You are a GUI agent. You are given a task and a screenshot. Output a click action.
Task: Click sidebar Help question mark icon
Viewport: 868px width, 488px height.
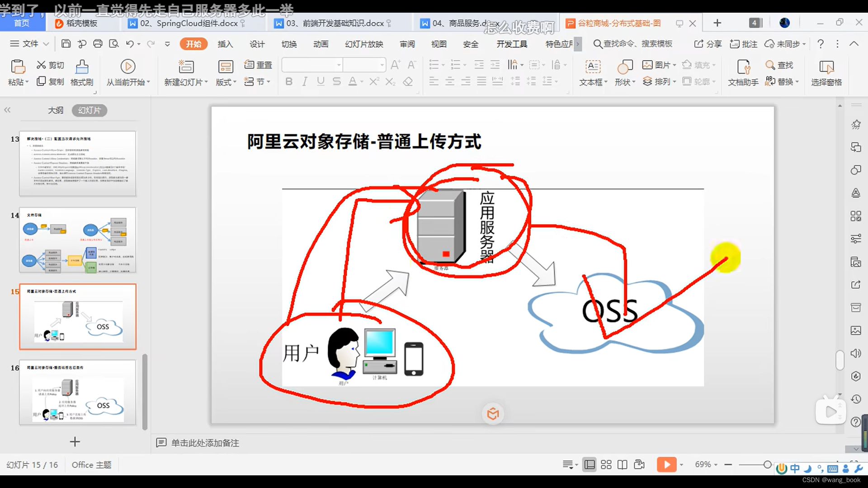tap(856, 422)
